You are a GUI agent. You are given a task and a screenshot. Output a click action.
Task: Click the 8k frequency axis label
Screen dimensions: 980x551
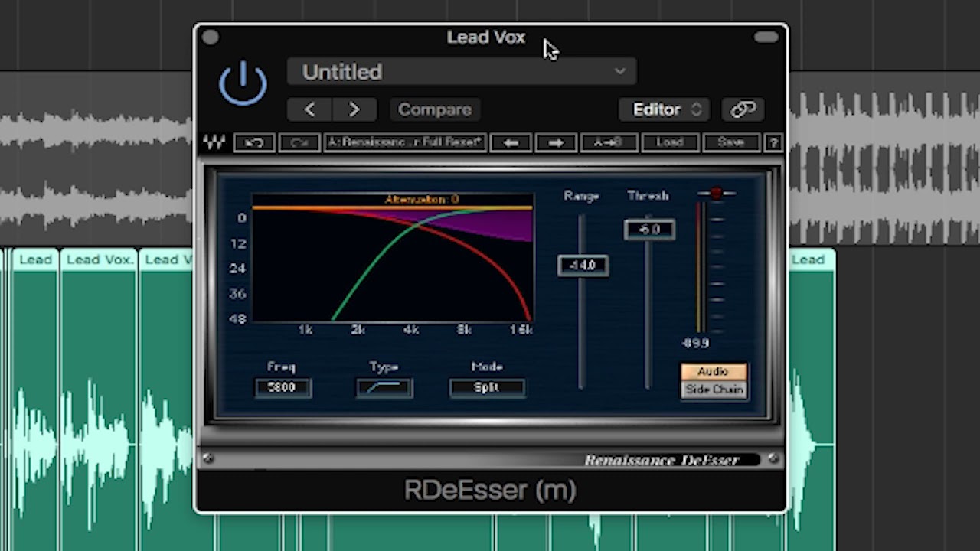[464, 331]
